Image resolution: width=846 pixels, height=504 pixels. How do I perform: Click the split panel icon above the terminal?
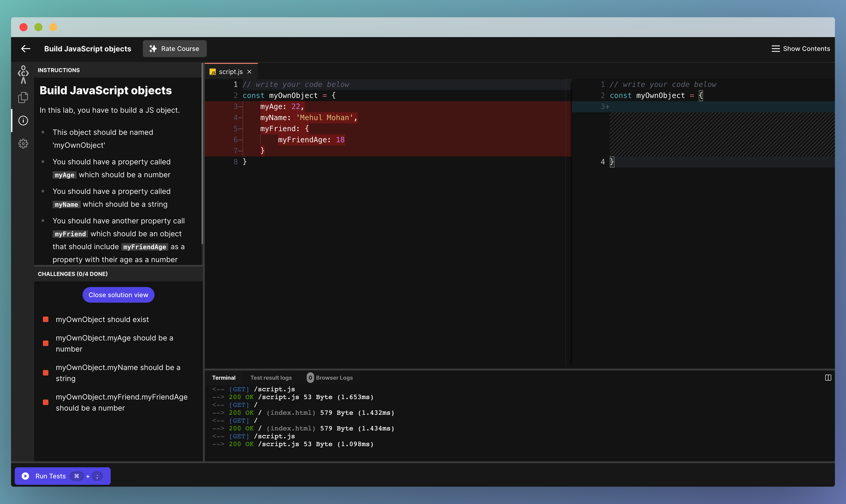pyautogui.click(x=828, y=378)
